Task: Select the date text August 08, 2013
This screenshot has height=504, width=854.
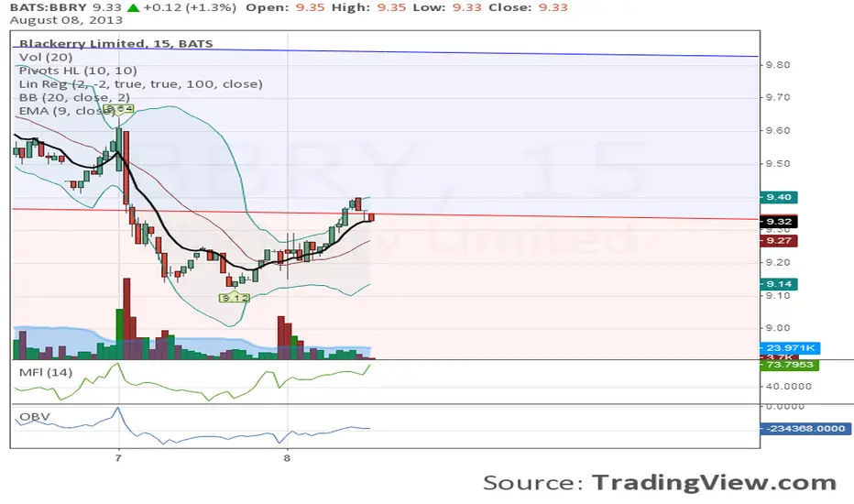Action: coord(66,20)
